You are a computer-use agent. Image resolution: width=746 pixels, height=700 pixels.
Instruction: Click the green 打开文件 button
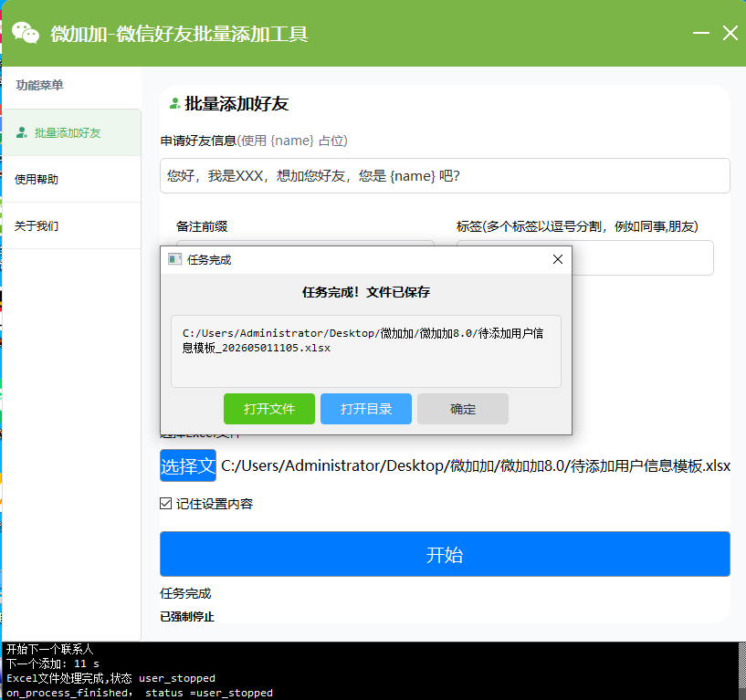pos(269,409)
